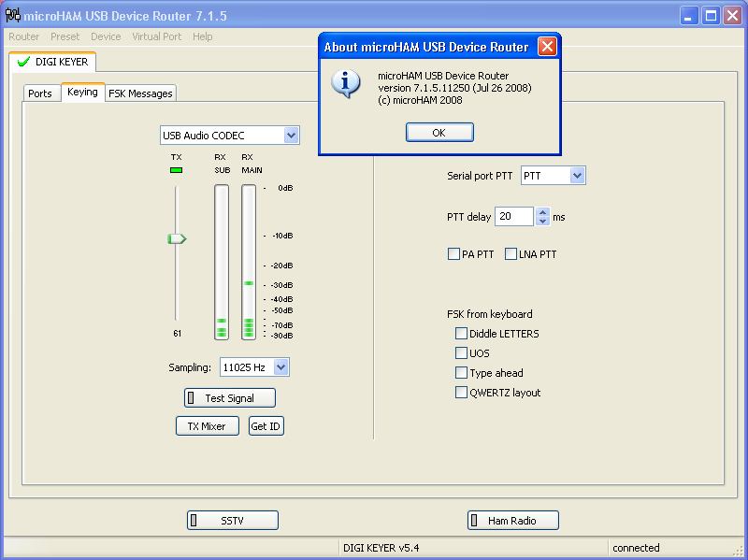The image size is (748, 560).
Task: Click the -30dB scale label
Action: pos(282,285)
